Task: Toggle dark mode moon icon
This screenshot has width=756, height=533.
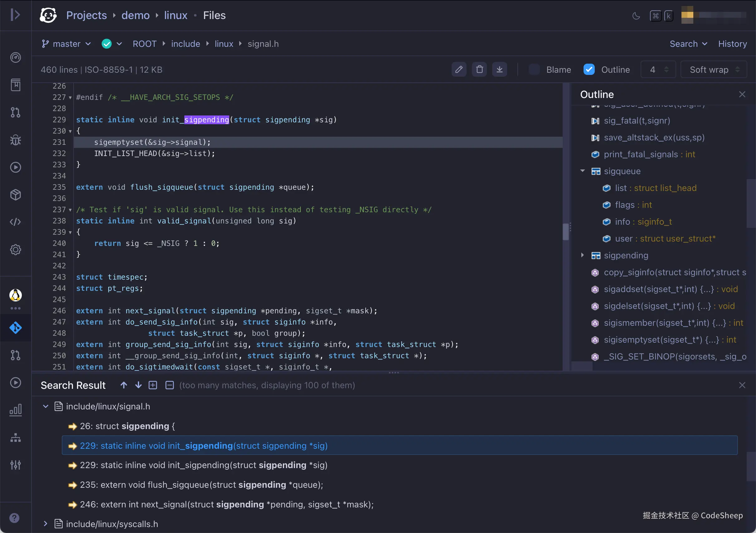Action: [636, 16]
